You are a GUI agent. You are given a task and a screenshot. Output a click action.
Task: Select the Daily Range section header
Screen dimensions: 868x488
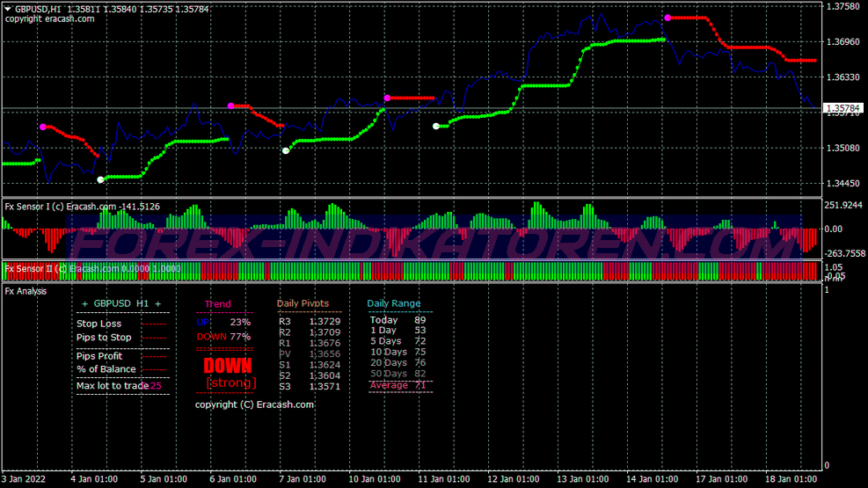(393, 303)
